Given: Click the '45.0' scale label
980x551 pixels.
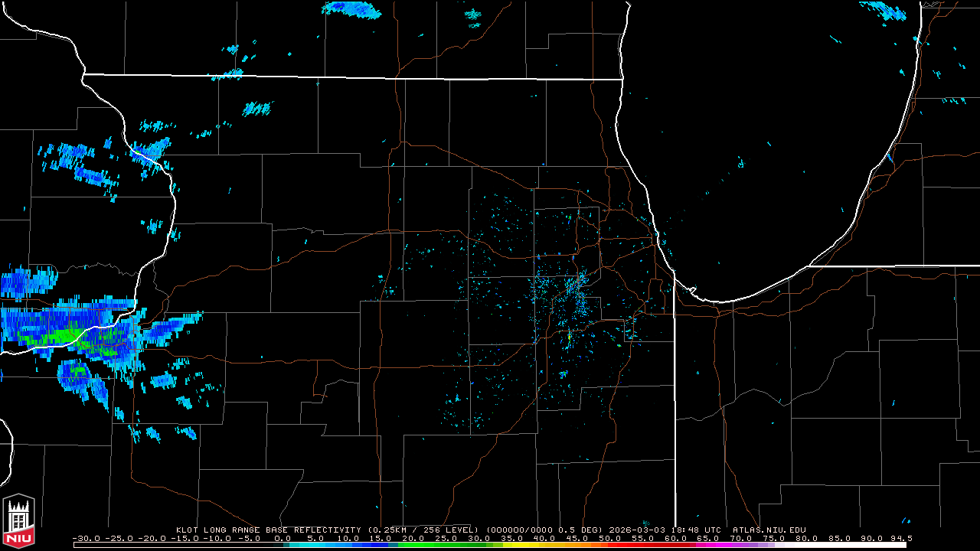Looking at the screenshot, I should coord(578,538).
